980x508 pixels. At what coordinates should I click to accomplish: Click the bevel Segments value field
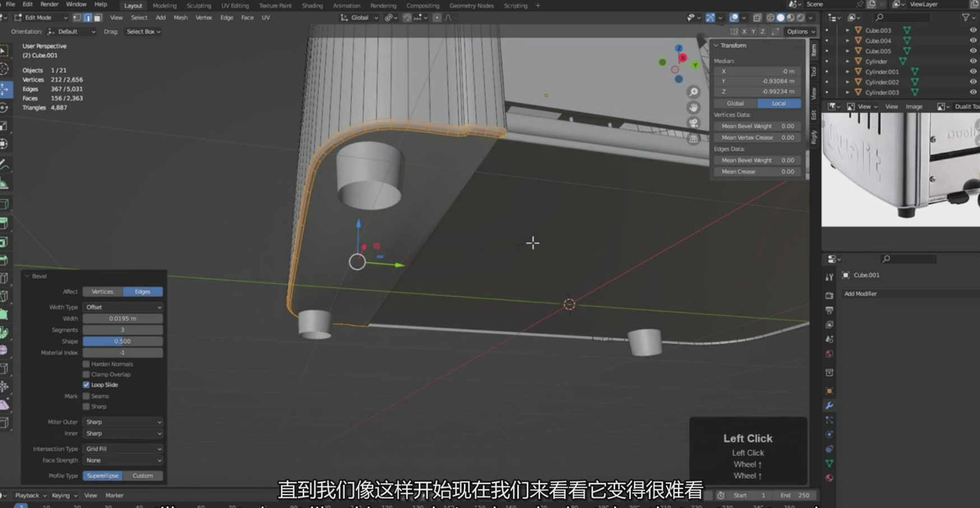point(123,330)
